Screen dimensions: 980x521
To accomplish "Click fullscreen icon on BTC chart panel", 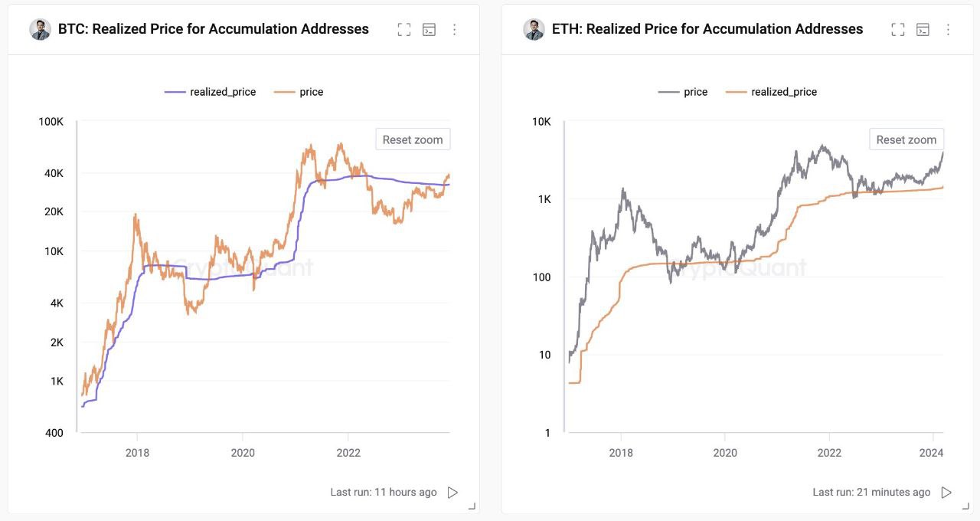I will point(404,30).
